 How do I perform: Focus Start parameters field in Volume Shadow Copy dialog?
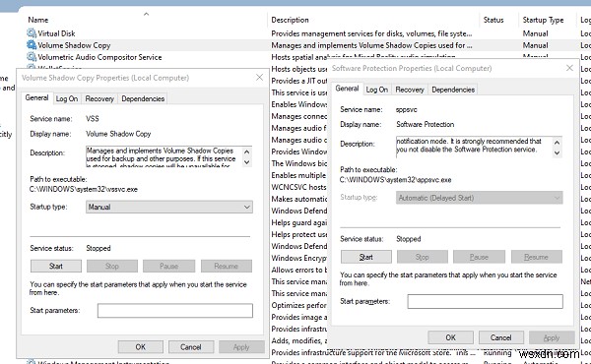175,311
